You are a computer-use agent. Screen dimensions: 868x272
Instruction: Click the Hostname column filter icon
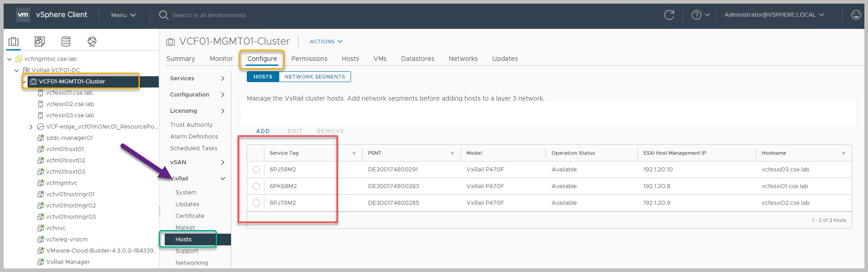pyautogui.click(x=843, y=153)
